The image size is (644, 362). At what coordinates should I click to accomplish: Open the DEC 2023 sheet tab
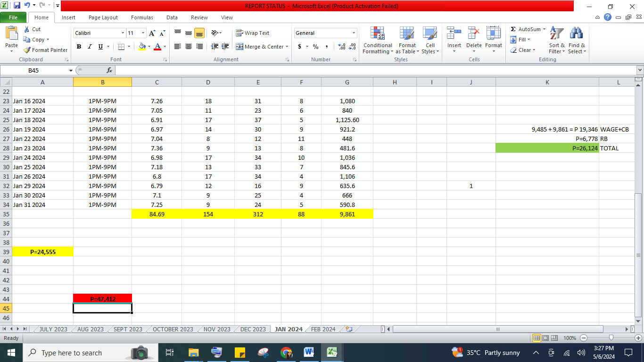[253, 329]
